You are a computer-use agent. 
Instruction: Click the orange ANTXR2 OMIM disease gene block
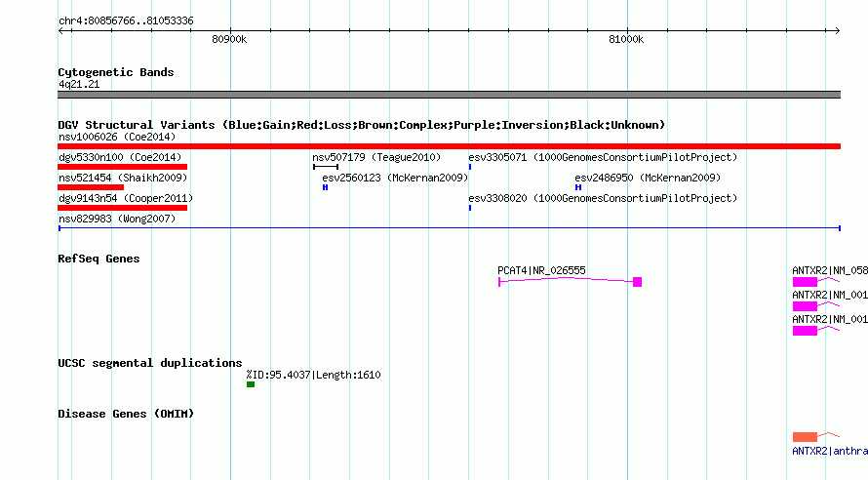click(x=805, y=437)
